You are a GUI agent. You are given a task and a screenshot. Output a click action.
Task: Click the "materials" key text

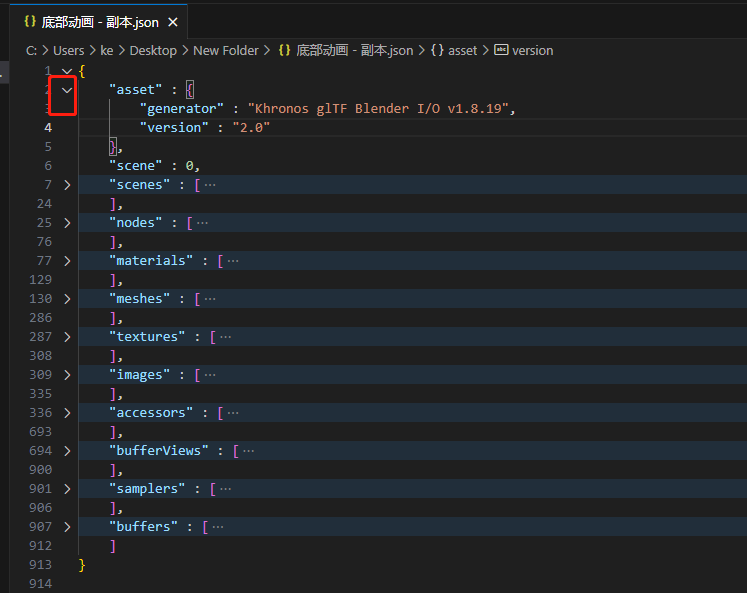click(151, 261)
